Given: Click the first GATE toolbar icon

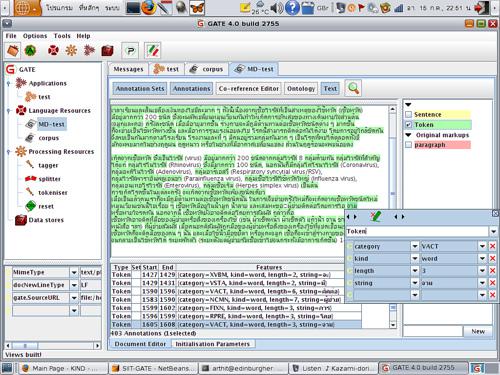Looking at the screenshot, I should [13, 51].
